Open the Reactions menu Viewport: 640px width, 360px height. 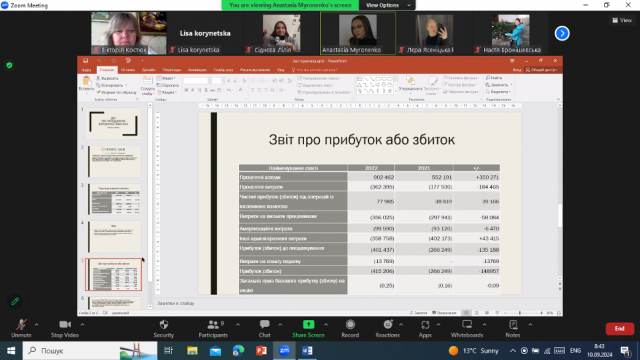(x=387, y=329)
